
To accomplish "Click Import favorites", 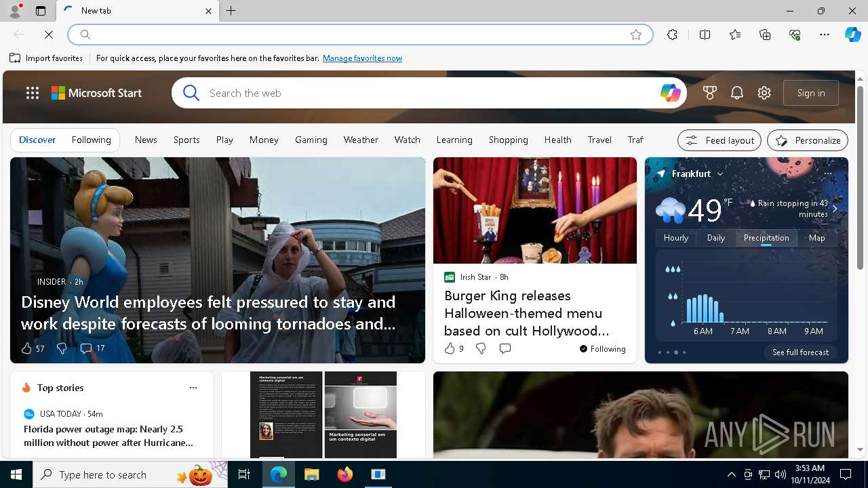I will [46, 58].
